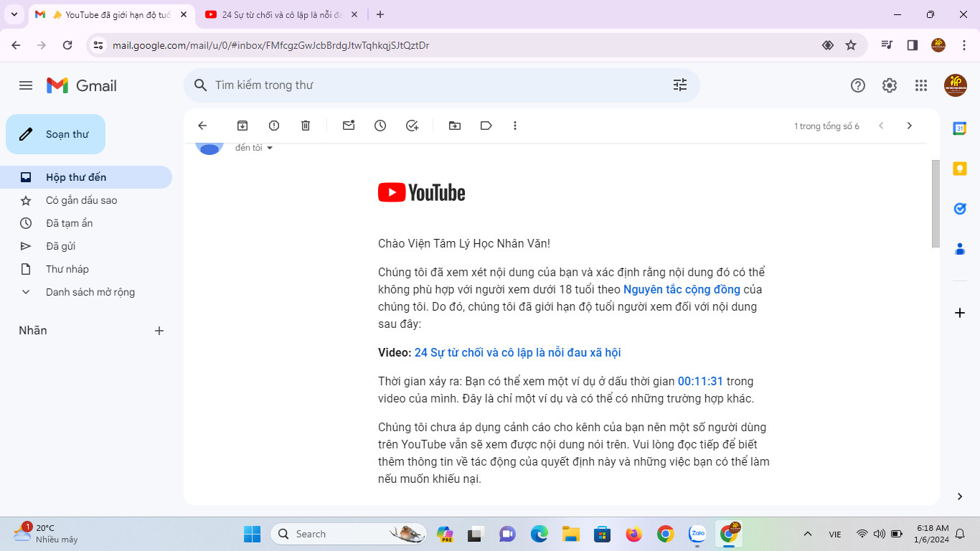Image resolution: width=980 pixels, height=551 pixels.
Task: Open File Explorer from taskbar
Action: (x=570, y=534)
